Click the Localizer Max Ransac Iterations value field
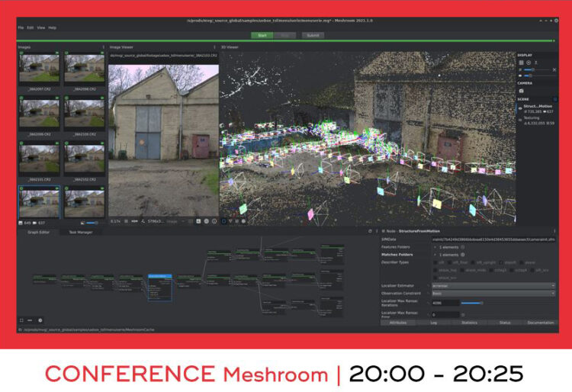572x392 pixels. tap(445, 303)
